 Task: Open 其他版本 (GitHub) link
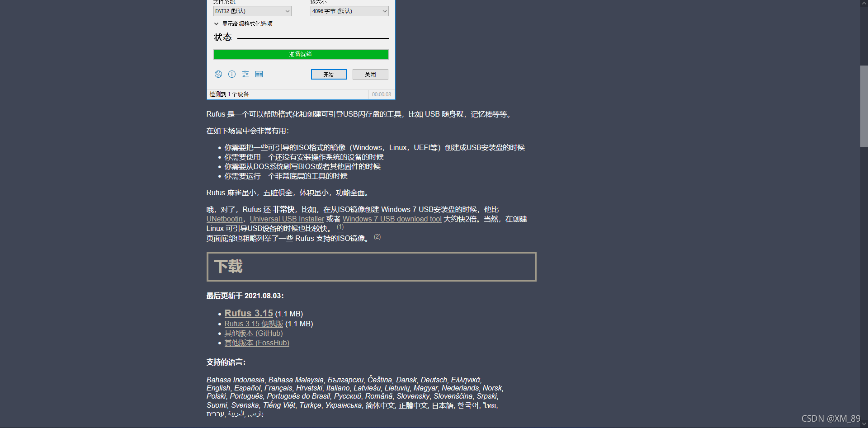pyautogui.click(x=254, y=334)
